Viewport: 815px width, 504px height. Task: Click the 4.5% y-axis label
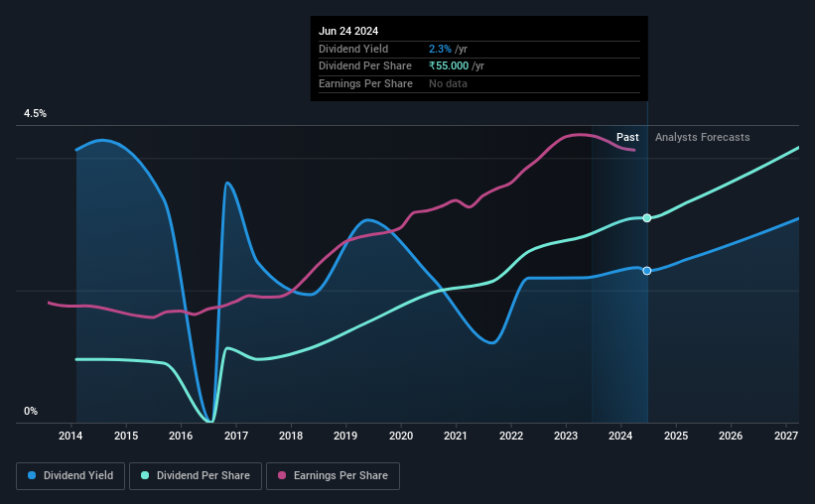coord(35,113)
